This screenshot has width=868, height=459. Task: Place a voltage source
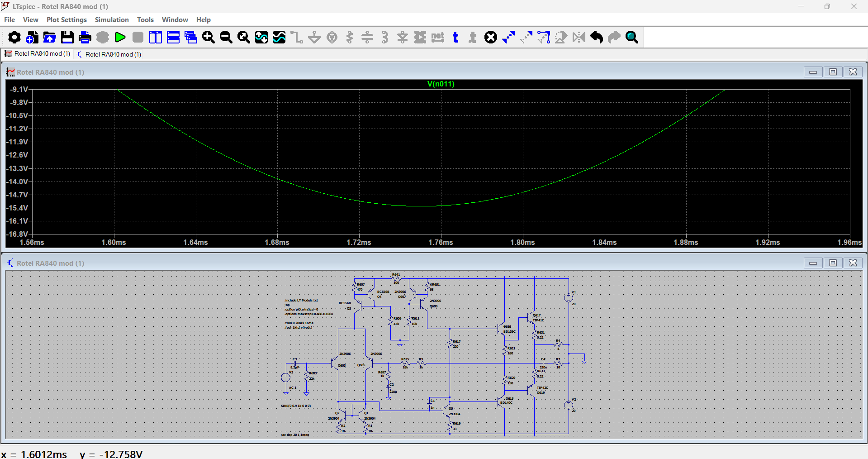click(332, 37)
